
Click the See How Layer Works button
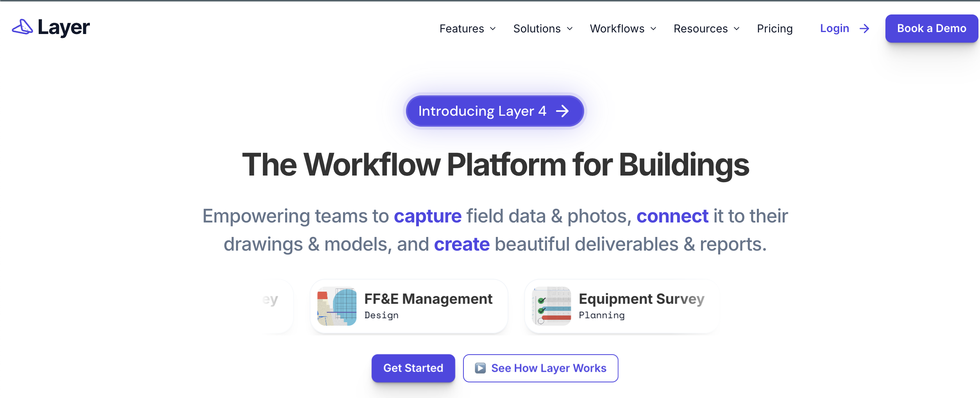(540, 368)
